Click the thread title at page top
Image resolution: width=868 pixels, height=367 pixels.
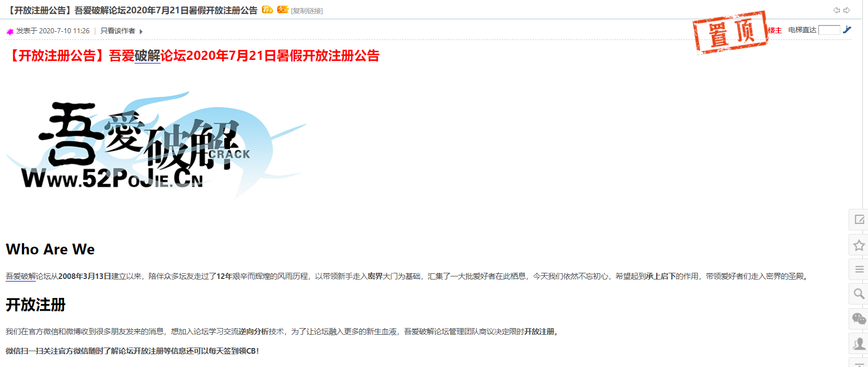tap(132, 10)
